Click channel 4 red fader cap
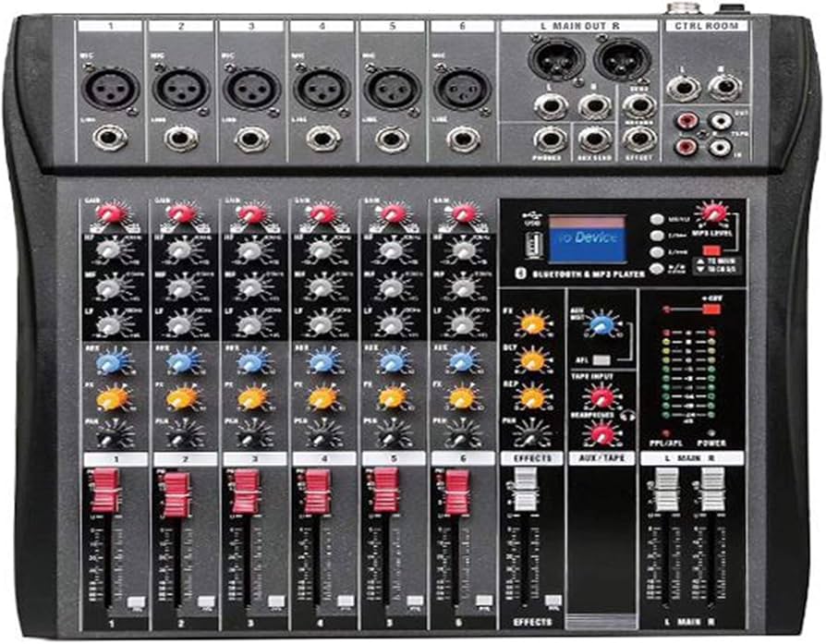The height and width of the screenshot is (644, 826). [318, 492]
